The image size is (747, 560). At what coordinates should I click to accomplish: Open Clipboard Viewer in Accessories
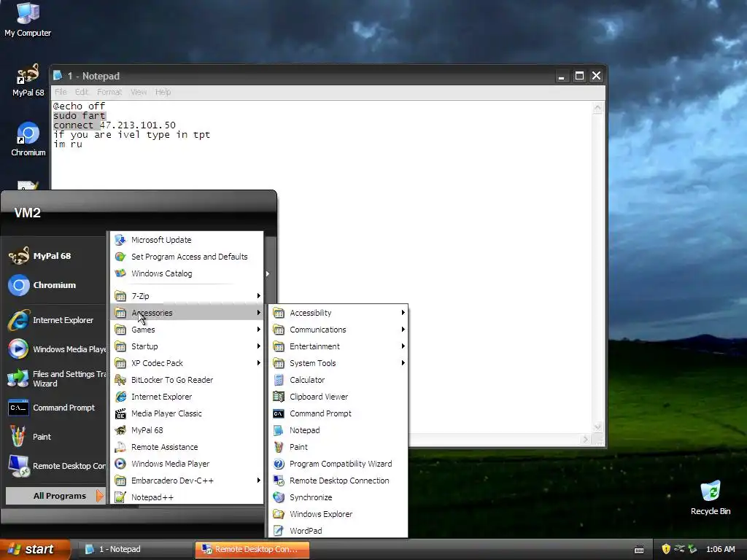(x=338, y=397)
